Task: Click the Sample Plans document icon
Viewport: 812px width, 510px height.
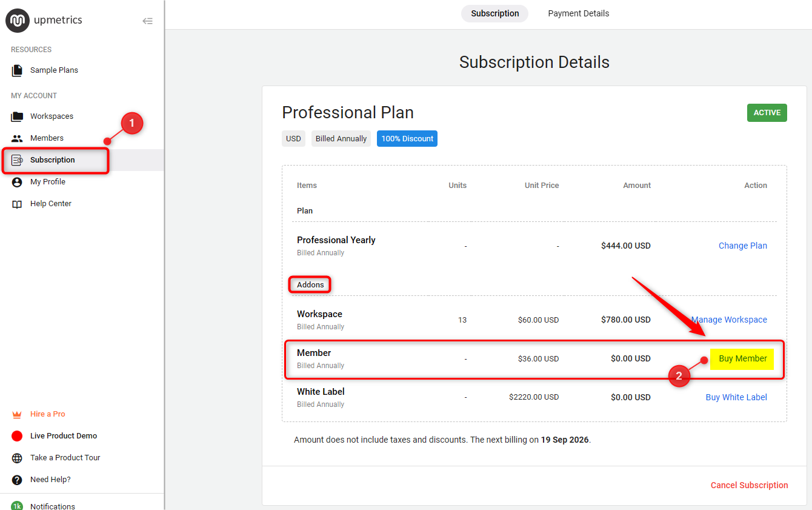Action: 17,70
